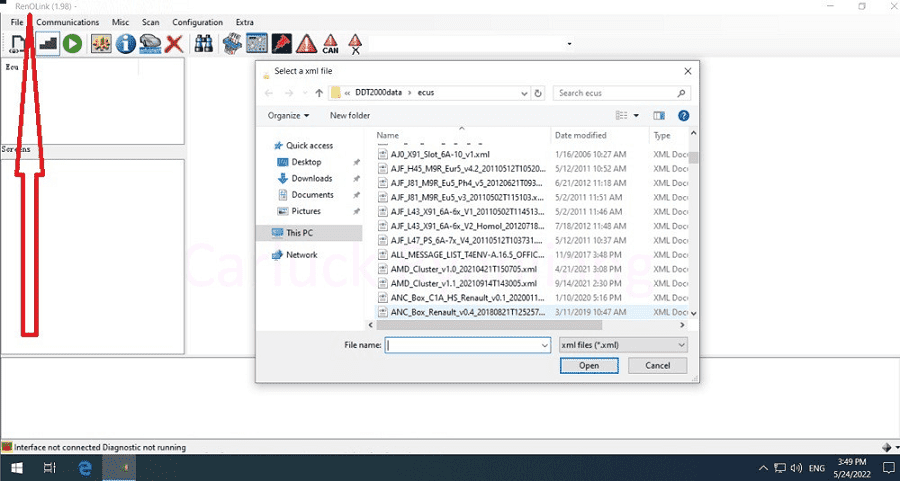Image resolution: width=900 pixels, height=481 pixels.
Task: Change the view layout icon
Action: [622, 115]
